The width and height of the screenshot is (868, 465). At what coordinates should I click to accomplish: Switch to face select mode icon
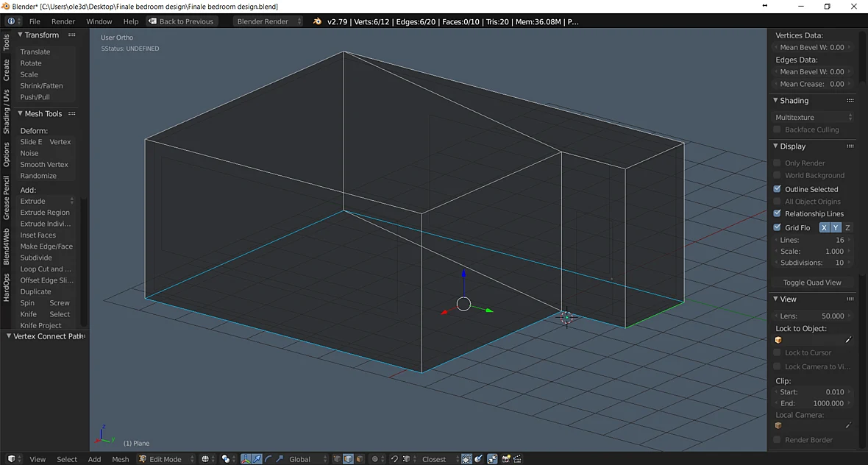click(x=360, y=459)
